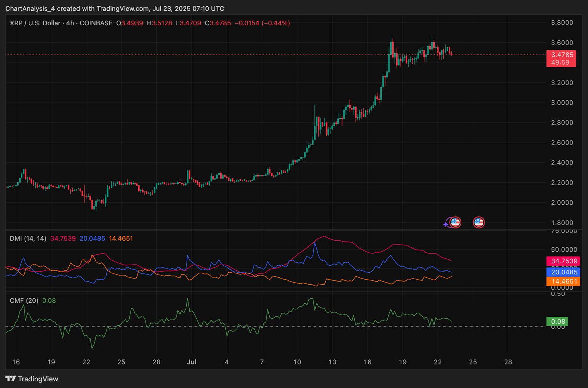Click the 2.8000 price axis label

click(562, 123)
